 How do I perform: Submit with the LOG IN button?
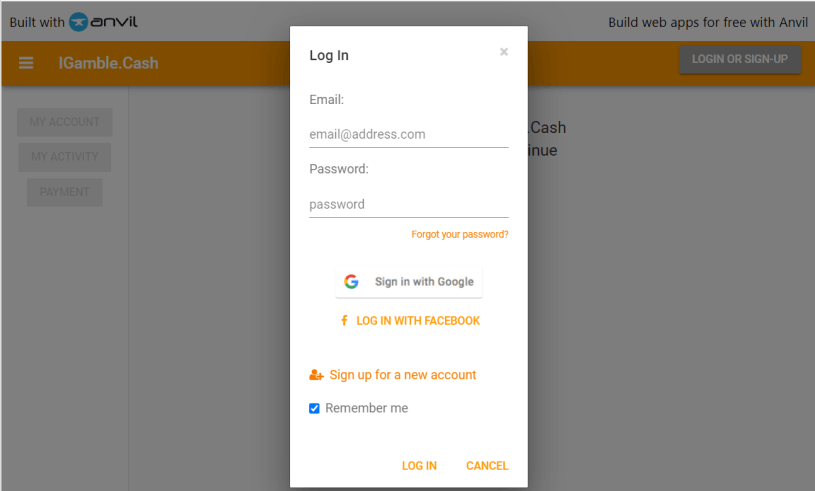(419, 466)
